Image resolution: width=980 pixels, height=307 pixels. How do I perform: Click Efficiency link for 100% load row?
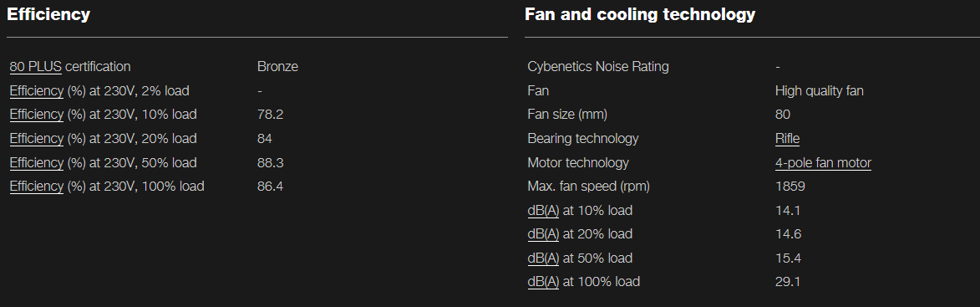click(x=37, y=187)
